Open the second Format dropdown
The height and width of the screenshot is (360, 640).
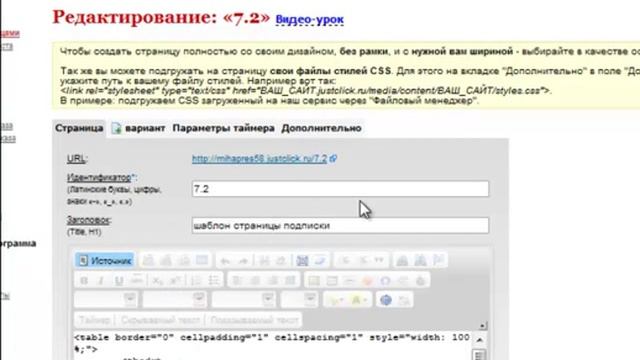175,300
